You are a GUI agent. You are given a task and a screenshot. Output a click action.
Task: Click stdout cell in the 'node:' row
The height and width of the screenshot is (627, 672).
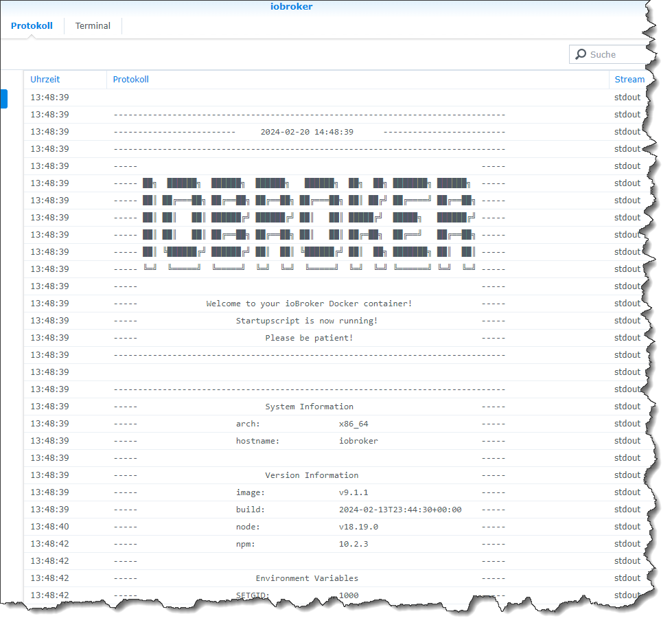tap(627, 527)
